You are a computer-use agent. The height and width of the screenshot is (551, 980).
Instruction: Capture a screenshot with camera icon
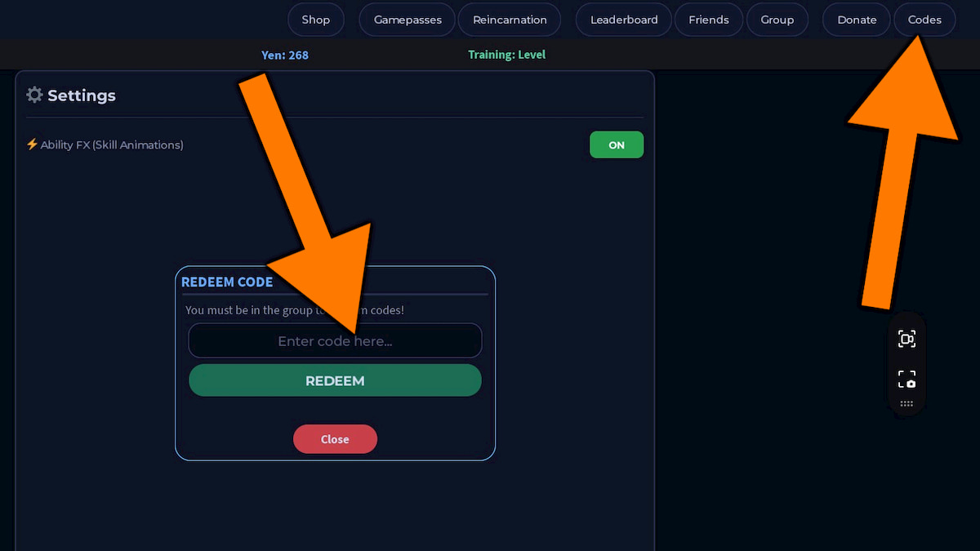point(906,380)
